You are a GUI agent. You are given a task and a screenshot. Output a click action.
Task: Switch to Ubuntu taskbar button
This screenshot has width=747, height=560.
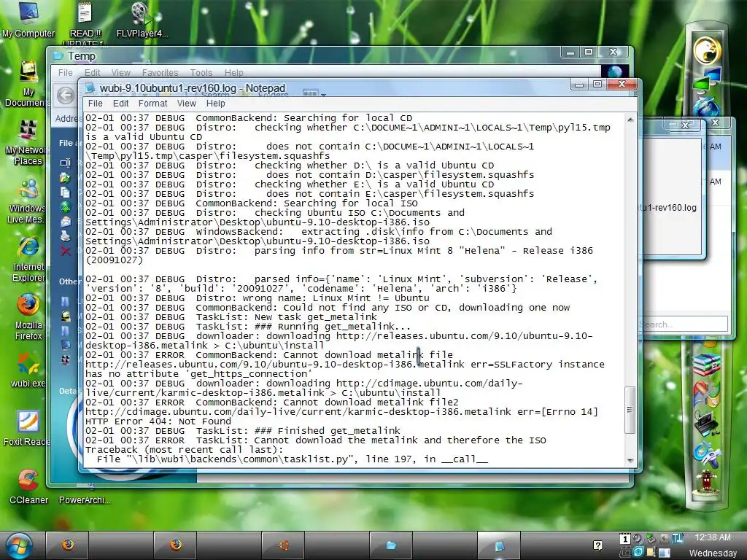(x=283, y=545)
